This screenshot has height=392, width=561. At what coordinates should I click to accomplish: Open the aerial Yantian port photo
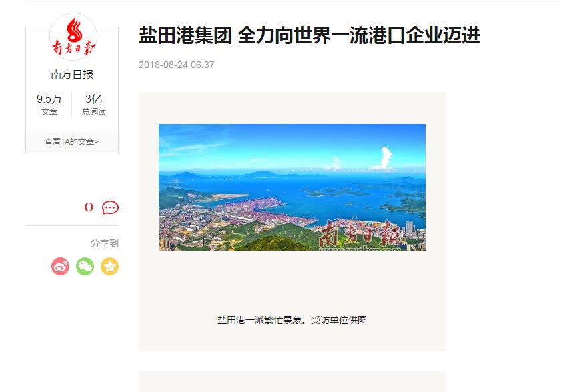point(292,187)
